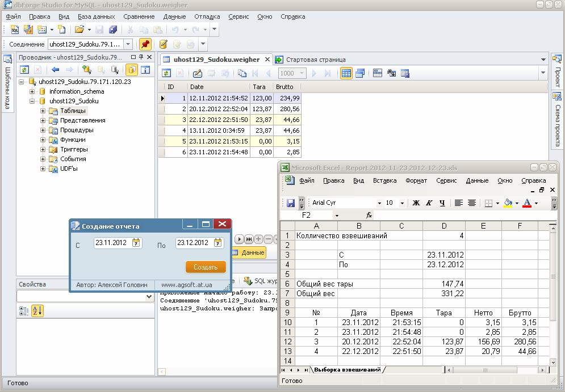Viewport: 565px width, 392px height.
Task: Toggle grid view mode in data toolbar
Action: [x=346, y=73]
